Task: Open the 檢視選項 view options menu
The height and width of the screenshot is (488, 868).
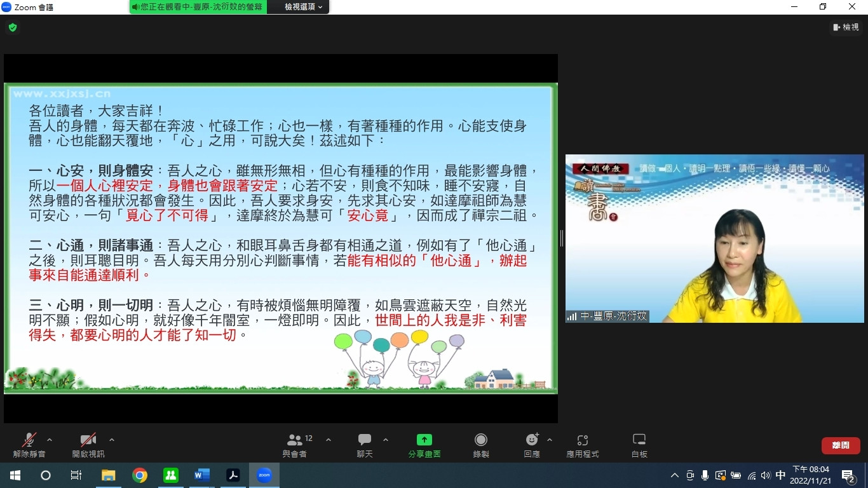Action: coord(303,7)
